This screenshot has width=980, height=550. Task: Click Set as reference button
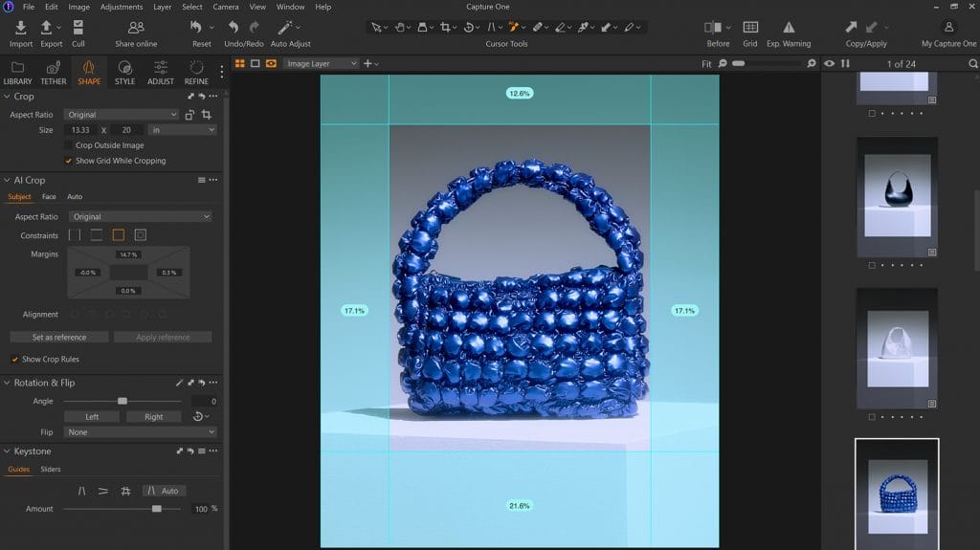tap(59, 338)
